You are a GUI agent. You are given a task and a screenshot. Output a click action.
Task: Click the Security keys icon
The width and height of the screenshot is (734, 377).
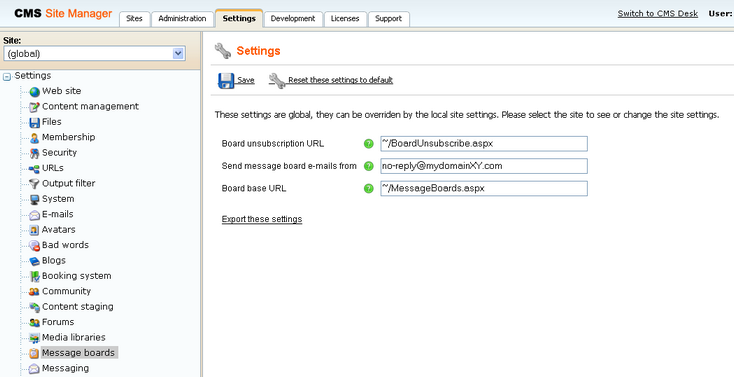click(x=35, y=154)
